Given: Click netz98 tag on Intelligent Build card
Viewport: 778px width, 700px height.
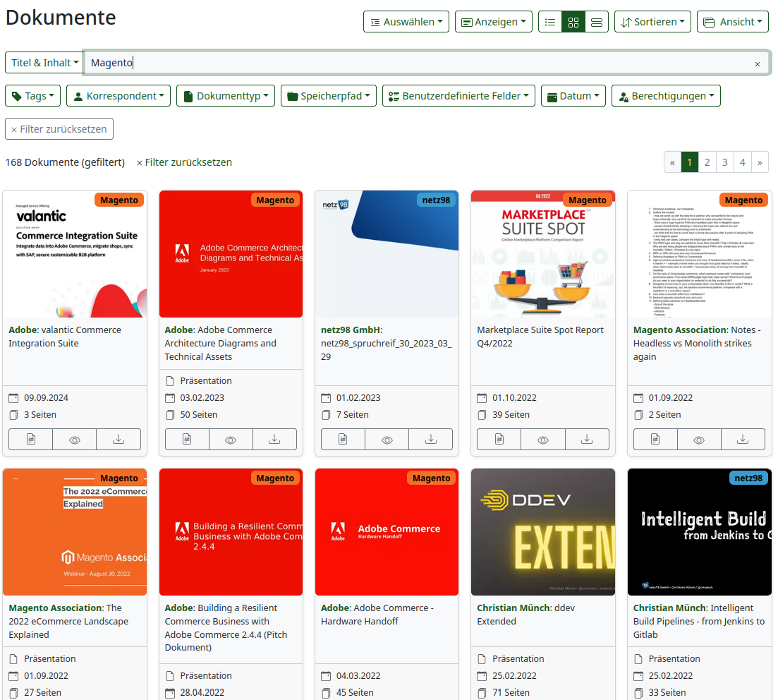Looking at the screenshot, I should tap(748, 478).
